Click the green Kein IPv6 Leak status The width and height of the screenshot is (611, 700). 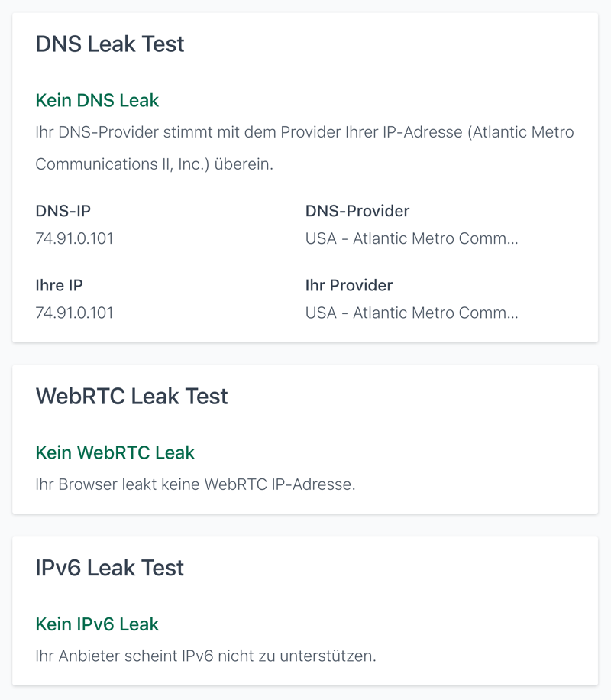[97, 624]
